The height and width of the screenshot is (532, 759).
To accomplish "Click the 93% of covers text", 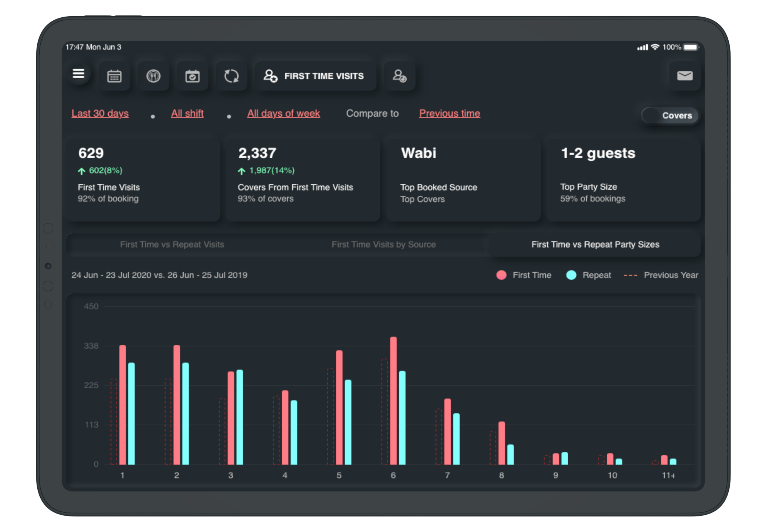I will tap(265, 199).
